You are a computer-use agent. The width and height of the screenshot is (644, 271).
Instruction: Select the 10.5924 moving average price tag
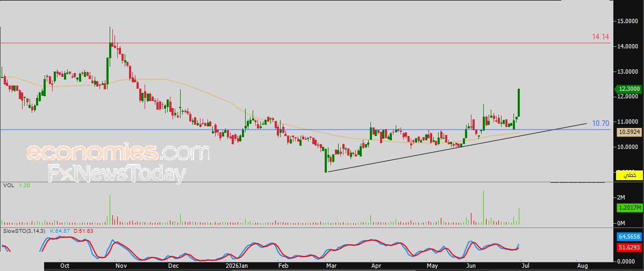(629, 132)
